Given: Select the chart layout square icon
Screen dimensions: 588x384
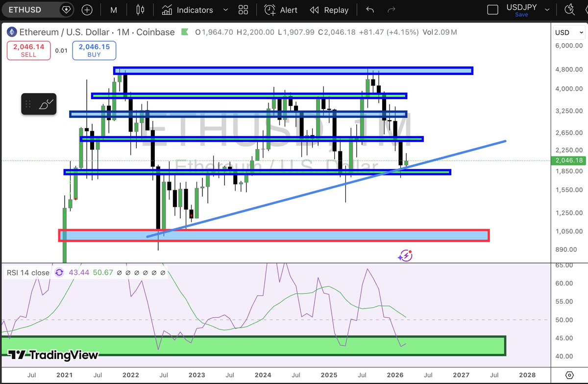Looking at the screenshot, I should point(493,10).
